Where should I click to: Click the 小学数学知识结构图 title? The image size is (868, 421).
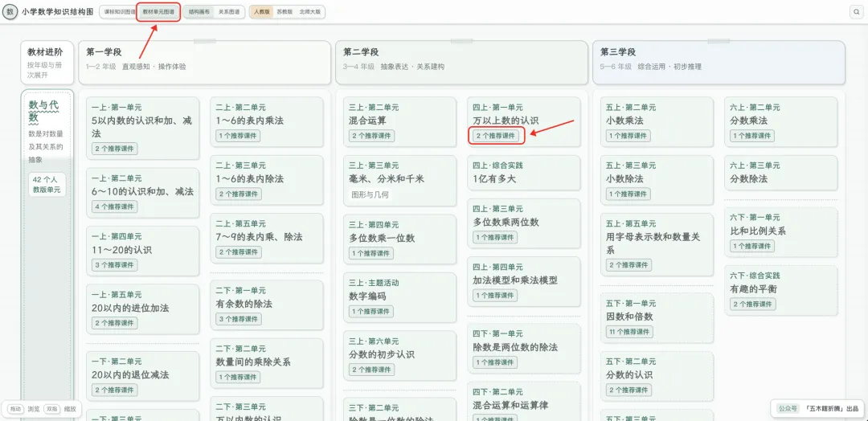[x=59, y=11]
